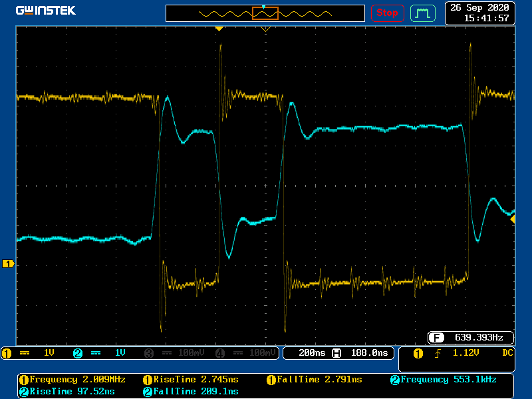Click the GW Instek logo
This screenshot has width=532, height=399.
[x=46, y=11]
